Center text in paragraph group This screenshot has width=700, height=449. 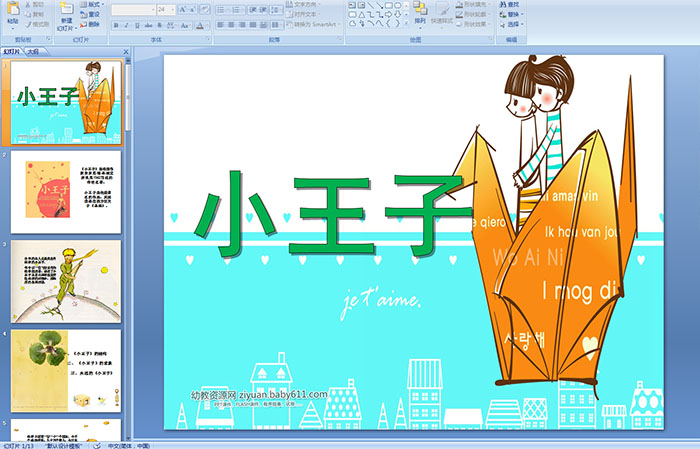231,25
